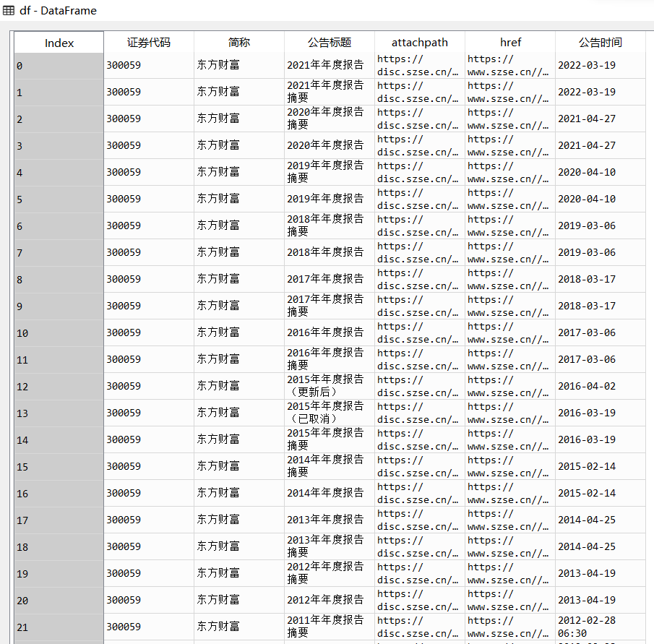Select the 2014年年度报告摘要 cell
Image resolution: width=654 pixels, height=644 pixels.
pos(330,466)
